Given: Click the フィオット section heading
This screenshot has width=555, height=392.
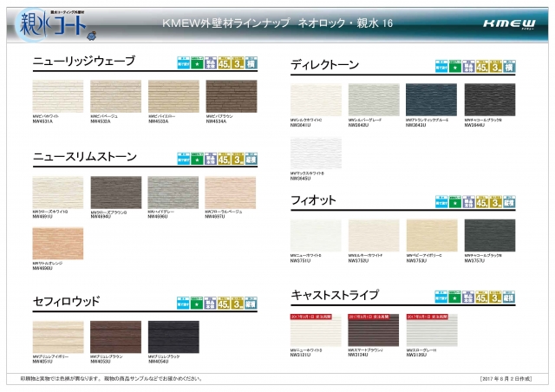Looking at the screenshot, I should (x=313, y=200).
